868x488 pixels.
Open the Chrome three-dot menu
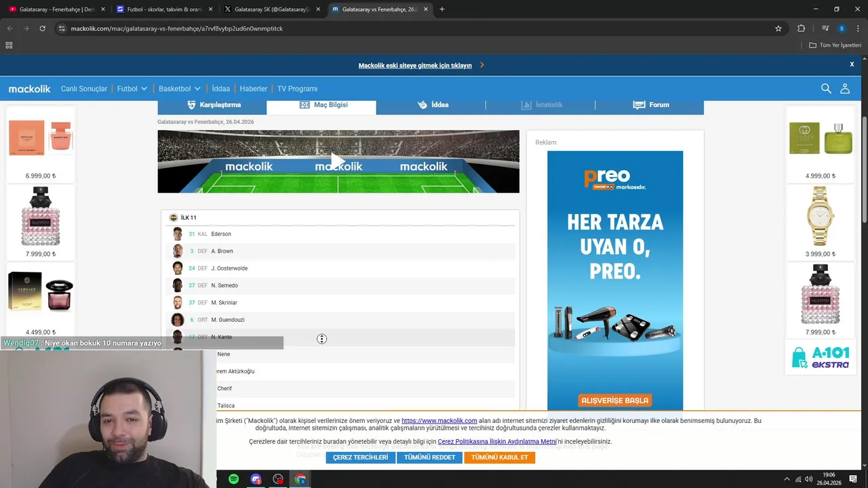point(857,28)
